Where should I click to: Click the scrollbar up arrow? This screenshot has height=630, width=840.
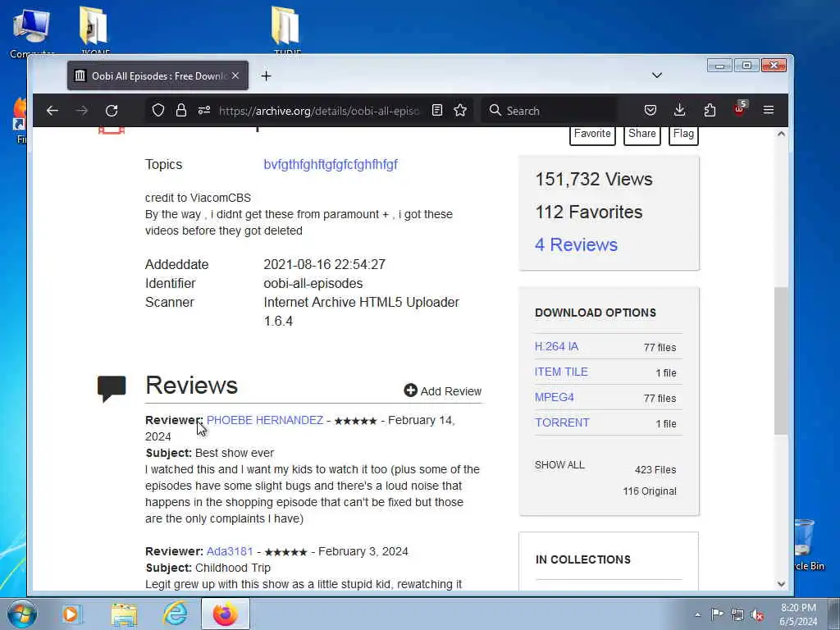[x=781, y=134]
